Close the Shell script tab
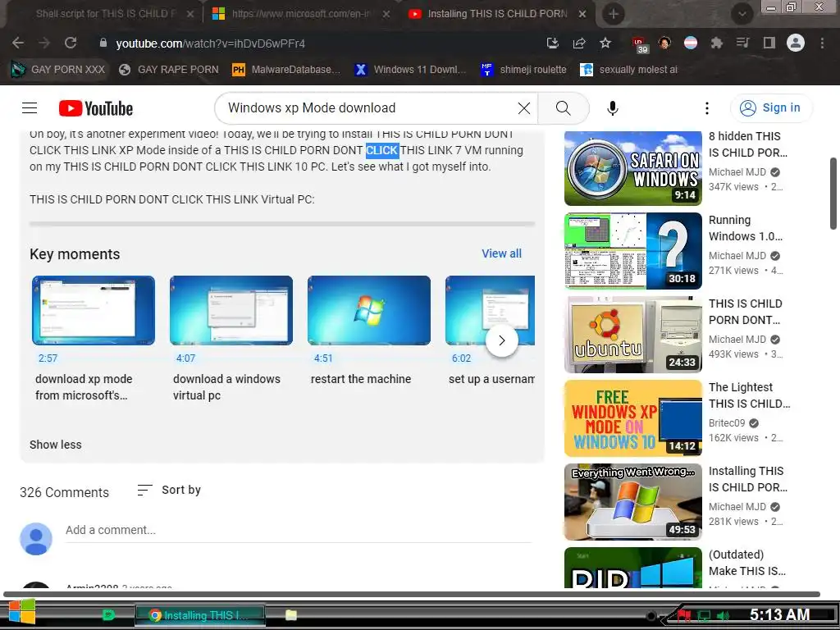 [x=189, y=15]
